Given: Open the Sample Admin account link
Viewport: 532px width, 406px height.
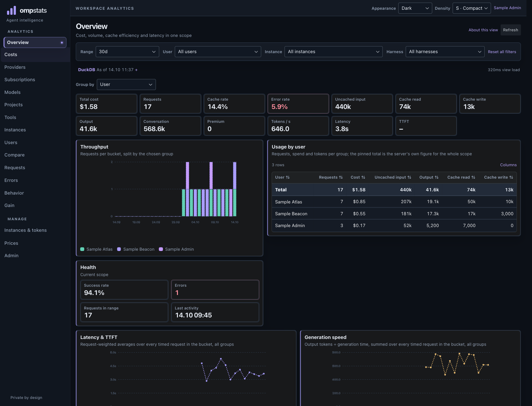Looking at the screenshot, I should coord(507,8).
